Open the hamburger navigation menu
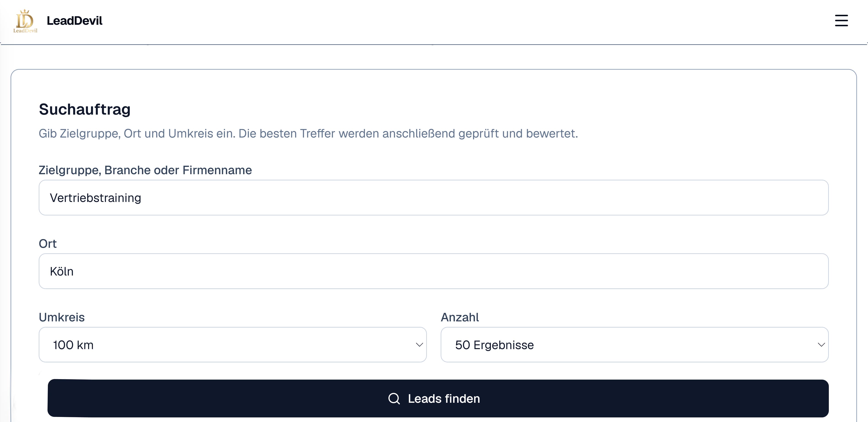The image size is (868, 422). pos(841,21)
